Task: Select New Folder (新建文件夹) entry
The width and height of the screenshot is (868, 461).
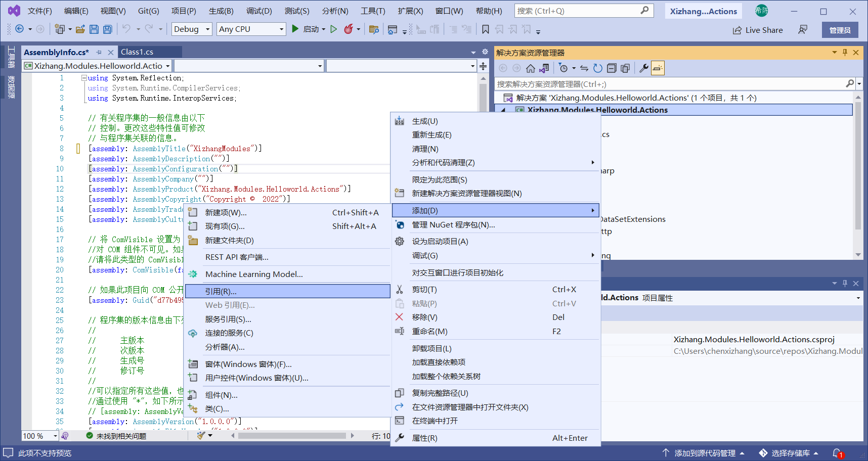Action: click(288, 241)
